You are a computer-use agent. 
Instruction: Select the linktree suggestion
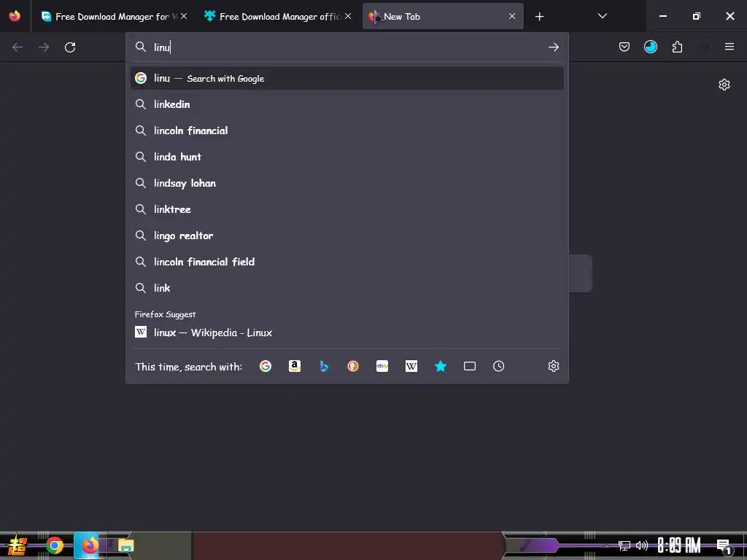point(347,209)
